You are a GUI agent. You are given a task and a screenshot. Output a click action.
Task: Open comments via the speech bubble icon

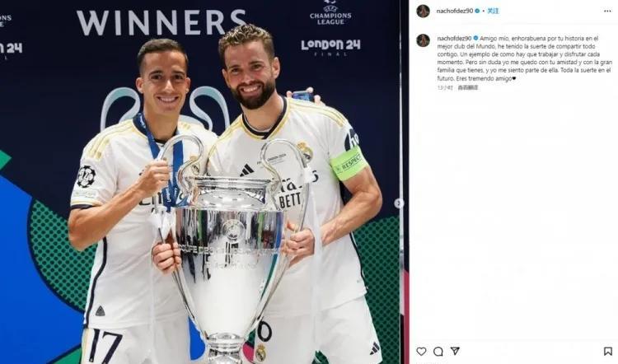[x=438, y=351]
